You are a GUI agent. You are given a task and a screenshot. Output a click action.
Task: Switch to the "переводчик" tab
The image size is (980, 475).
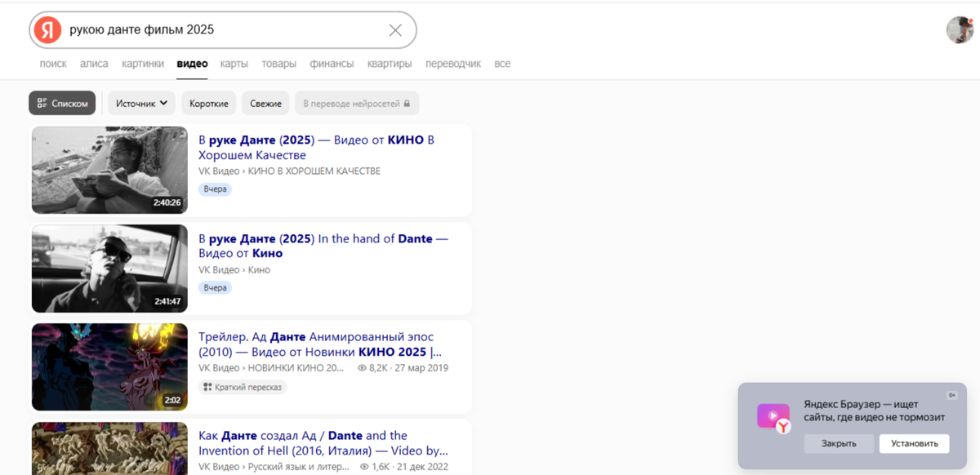coord(453,64)
